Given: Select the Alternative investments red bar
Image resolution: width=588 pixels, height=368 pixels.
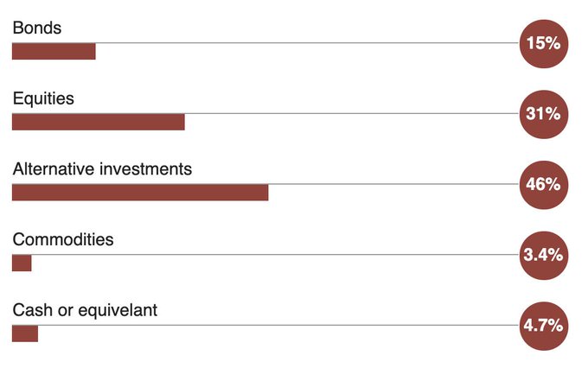Looking at the screenshot, I should pos(139,193).
